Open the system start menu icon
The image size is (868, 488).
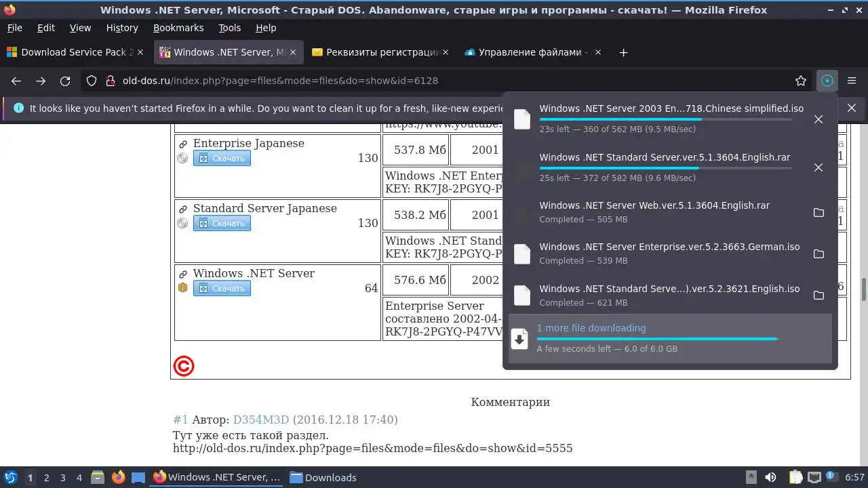[10, 477]
